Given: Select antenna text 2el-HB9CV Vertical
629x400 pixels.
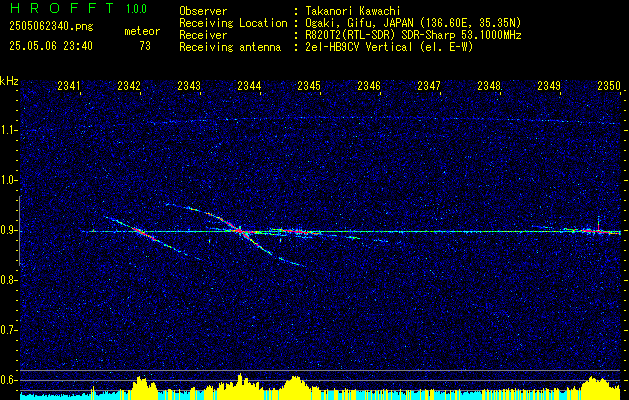Looking at the screenshot, I should pyautogui.click(x=358, y=47).
